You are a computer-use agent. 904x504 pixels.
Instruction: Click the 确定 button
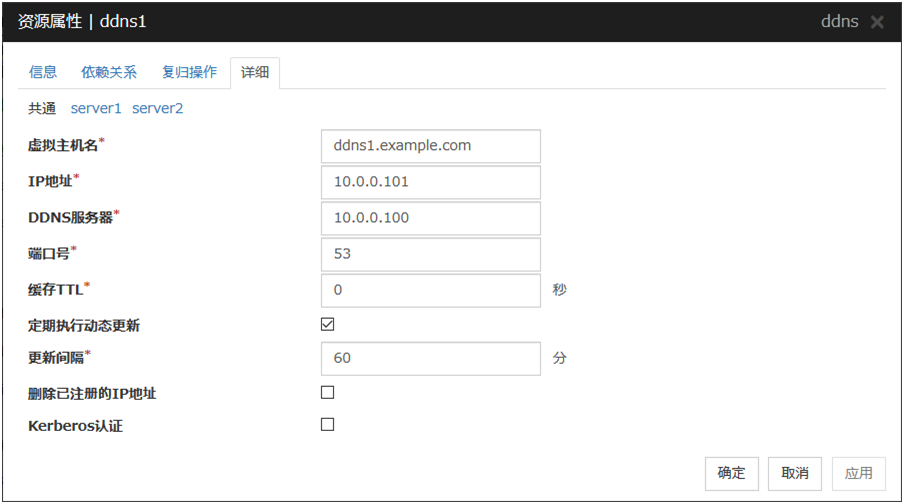pos(732,473)
